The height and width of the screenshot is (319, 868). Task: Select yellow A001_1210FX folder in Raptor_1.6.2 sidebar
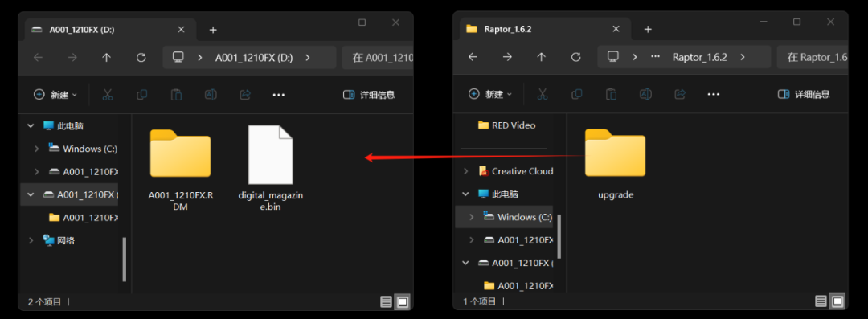[518, 286]
